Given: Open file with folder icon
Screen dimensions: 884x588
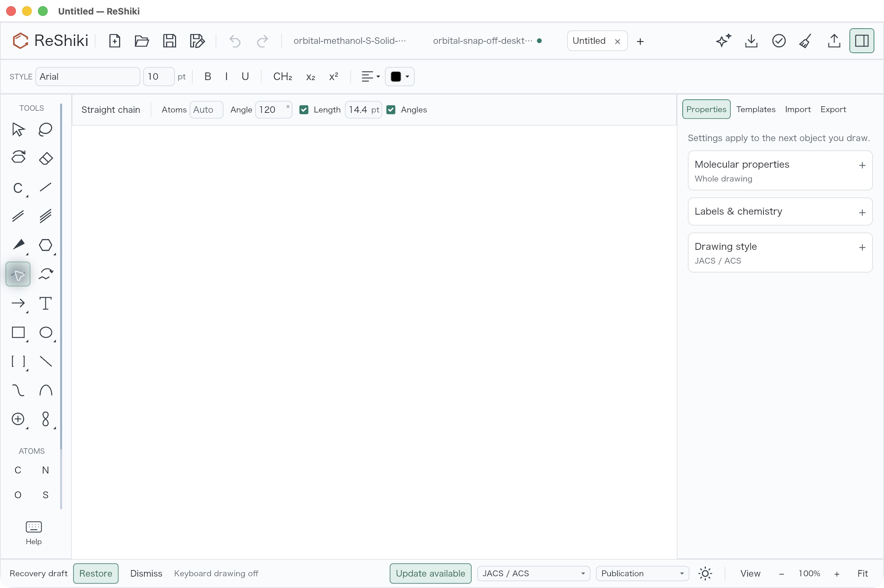Looking at the screenshot, I should pos(142,40).
